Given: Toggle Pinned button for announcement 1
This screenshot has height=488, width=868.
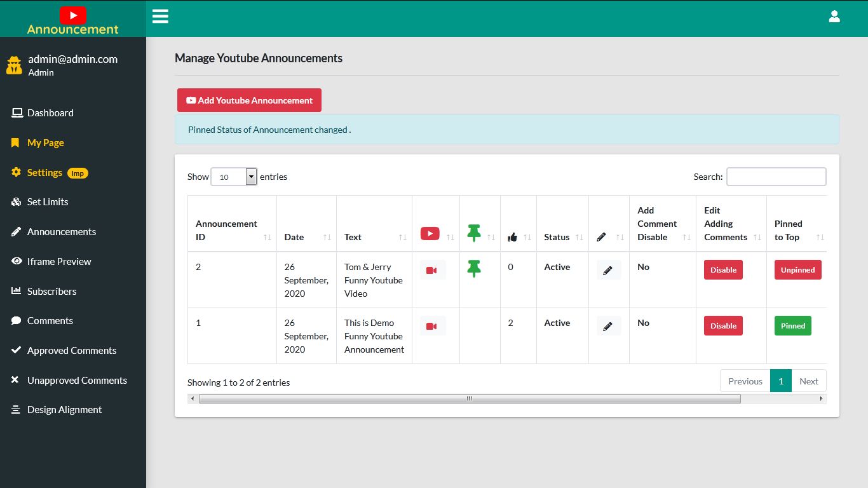Looking at the screenshot, I should (792, 326).
